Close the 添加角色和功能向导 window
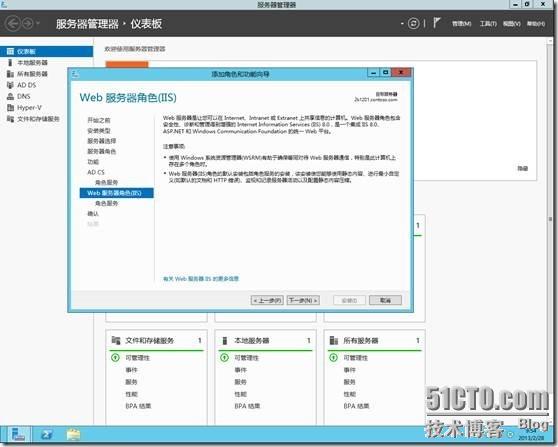558x447 pixels. (401, 73)
